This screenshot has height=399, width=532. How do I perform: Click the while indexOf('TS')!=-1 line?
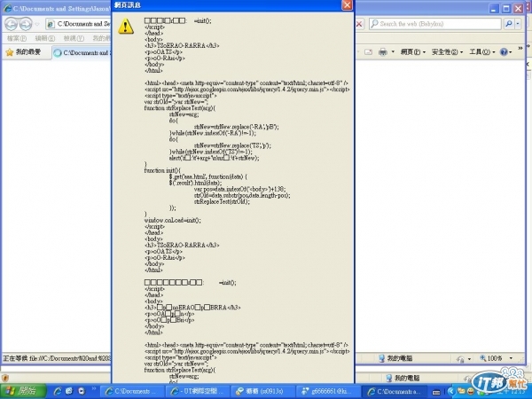(x=210, y=152)
